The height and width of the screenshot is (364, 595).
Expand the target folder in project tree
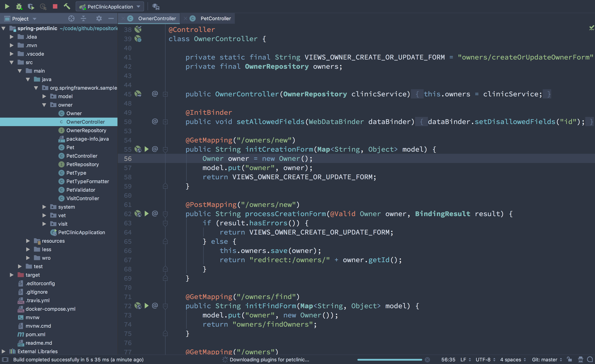[11, 275]
